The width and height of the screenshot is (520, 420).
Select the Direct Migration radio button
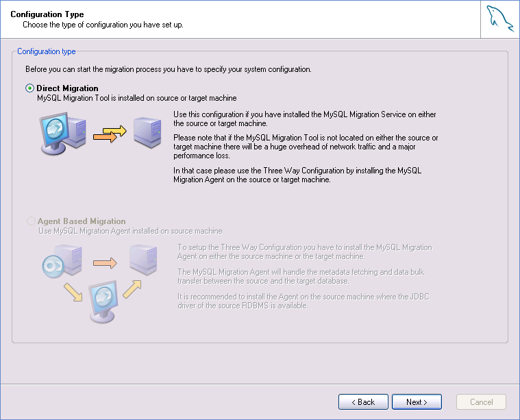pos(30,88)
